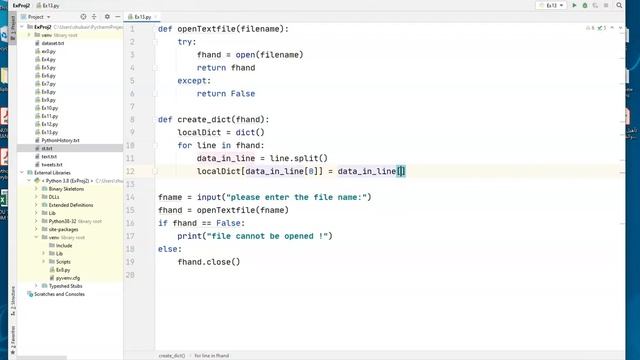Click expand/collapse all icon in Project panel header
Image resolution: width=640 pixels, height=360 pixels.
(94, 17)
